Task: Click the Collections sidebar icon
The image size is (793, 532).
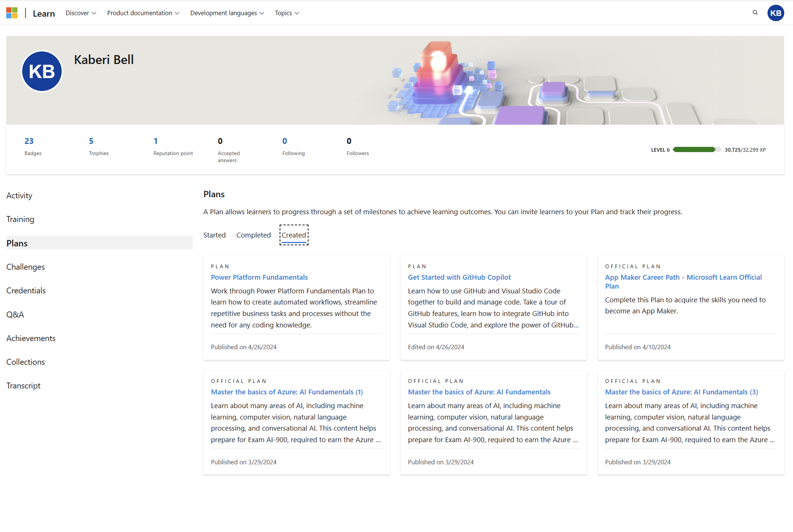Action: pos(26,361)
